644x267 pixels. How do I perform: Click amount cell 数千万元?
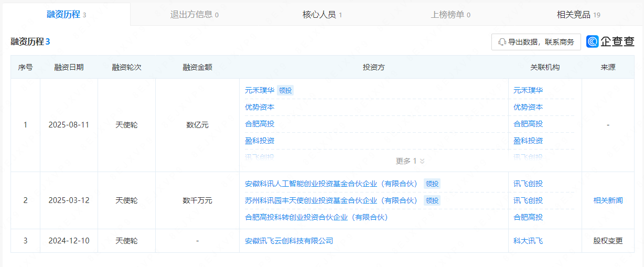pos(197,200)
